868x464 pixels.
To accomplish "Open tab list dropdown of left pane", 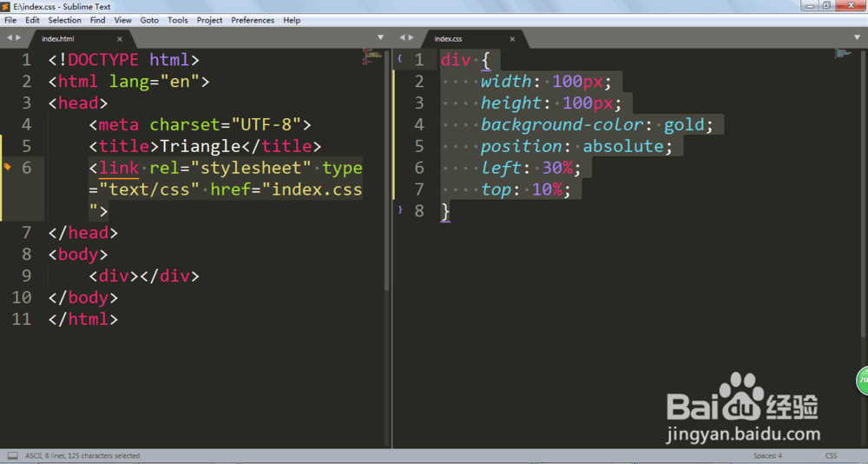I will [380, 37].
